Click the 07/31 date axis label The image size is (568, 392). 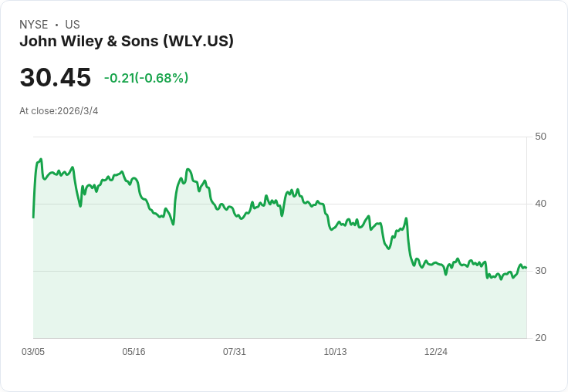tap(235, 352)
